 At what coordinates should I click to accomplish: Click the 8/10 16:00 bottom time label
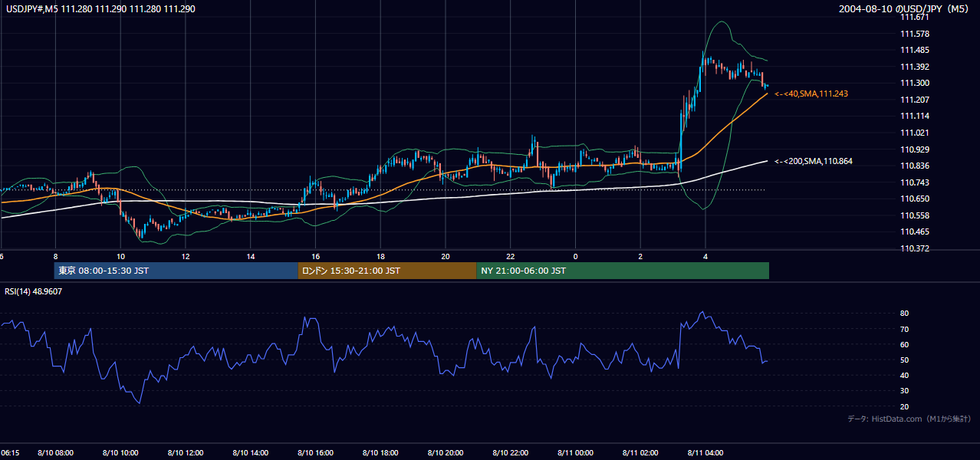pos(315,453)
